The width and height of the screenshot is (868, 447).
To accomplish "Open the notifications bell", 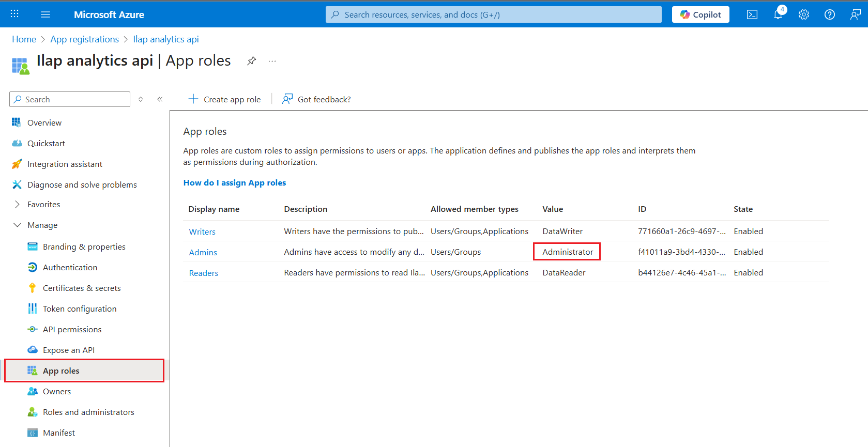I will click(x=778, y=14).
